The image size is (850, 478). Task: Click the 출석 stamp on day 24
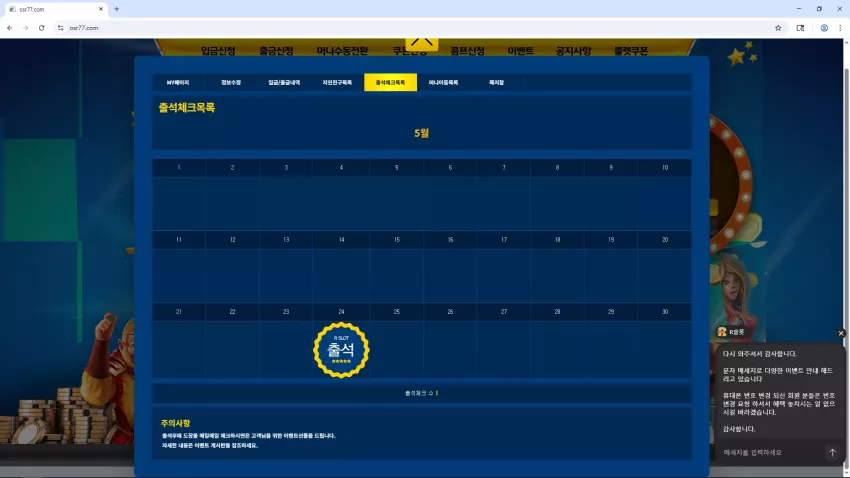341,350
